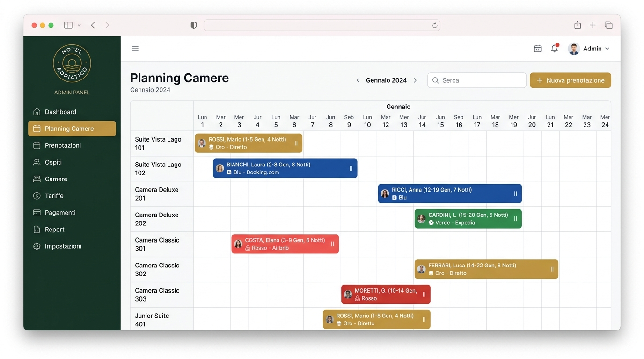Screen dimensions: 644x359
Task: Select Camera Classic 301 row
Action: (x=162, y=244)
